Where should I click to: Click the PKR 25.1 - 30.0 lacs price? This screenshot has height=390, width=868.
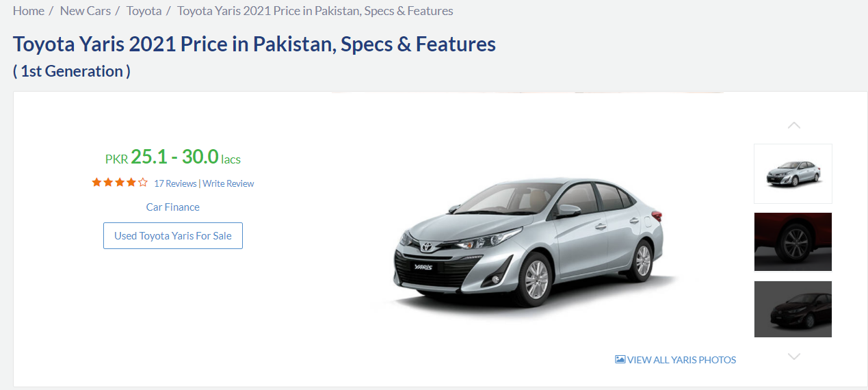173,157
